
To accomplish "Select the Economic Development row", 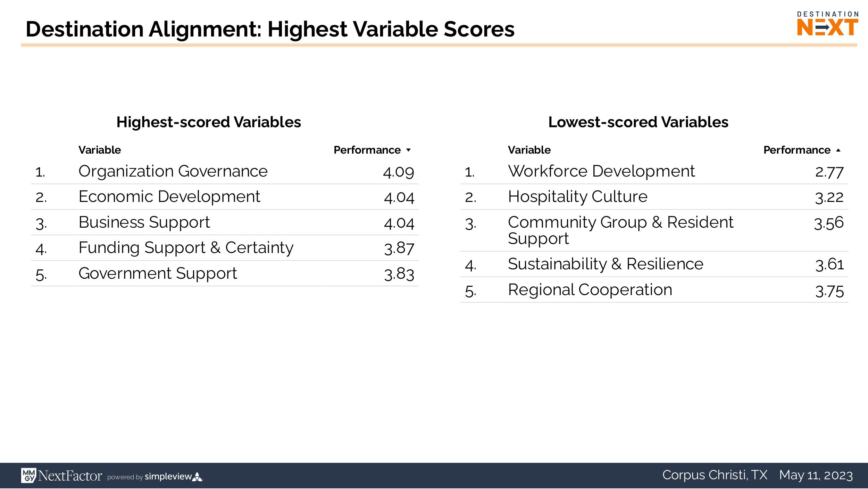I will [169, 197].
